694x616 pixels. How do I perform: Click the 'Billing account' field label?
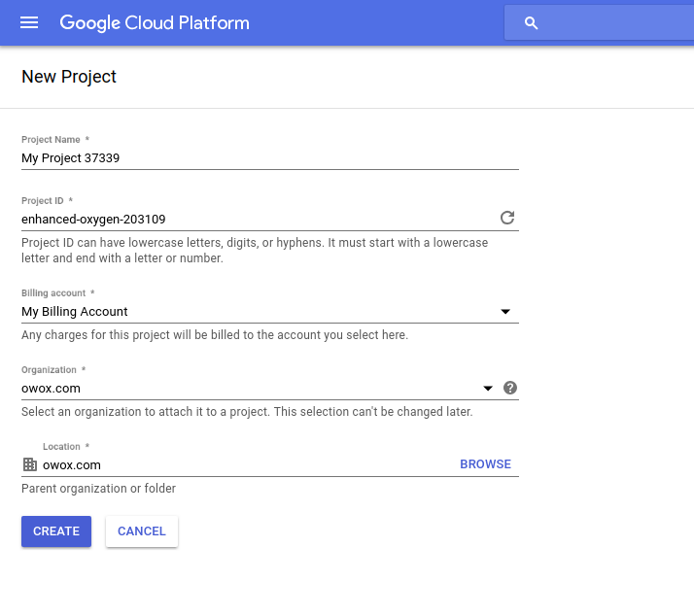53,293
